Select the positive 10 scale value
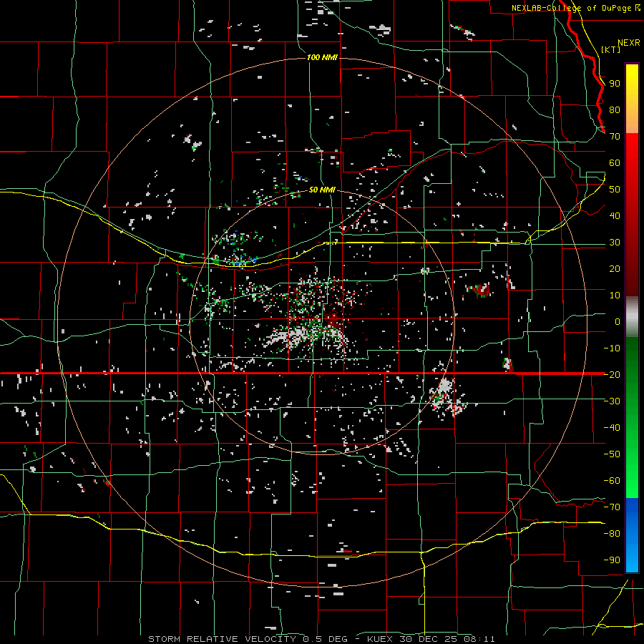644x644 pixels. tap(615, 296)
